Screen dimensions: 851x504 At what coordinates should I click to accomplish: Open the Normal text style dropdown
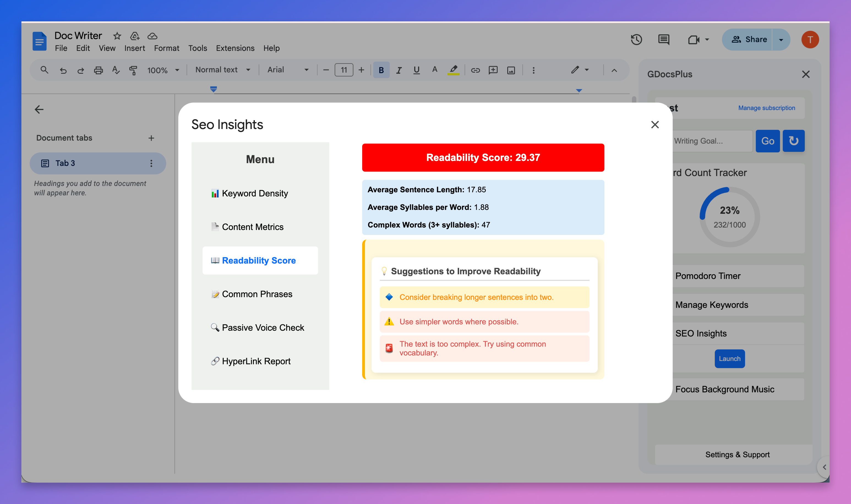[222, 70]
